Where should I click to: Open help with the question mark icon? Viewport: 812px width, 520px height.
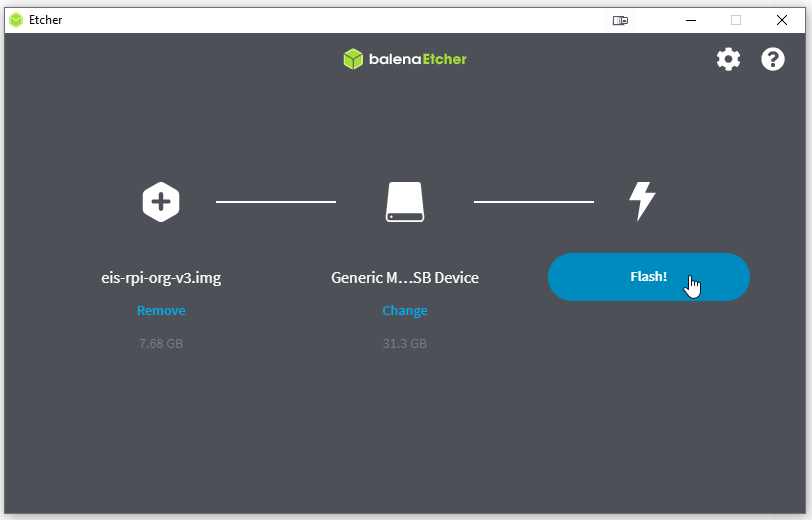click(x=773, y=59)
